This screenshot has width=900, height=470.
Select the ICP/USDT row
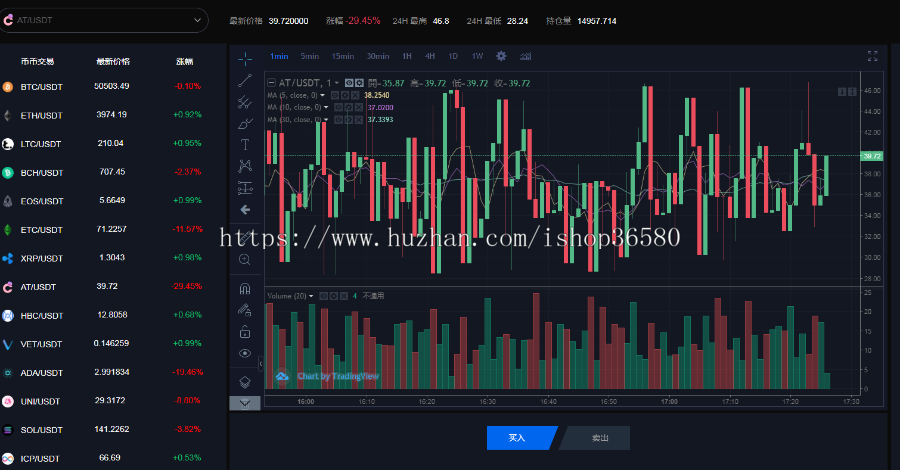112,458
